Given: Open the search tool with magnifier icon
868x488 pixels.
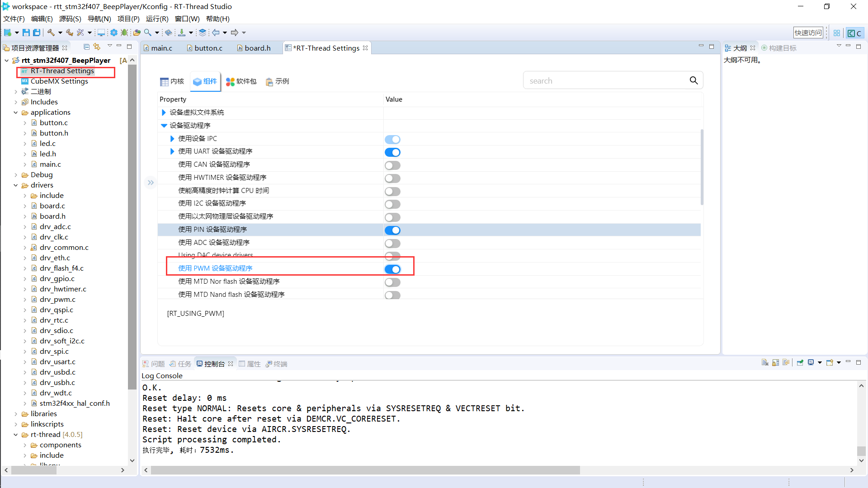Looking at the screenshot, I should tap(147, 32).
